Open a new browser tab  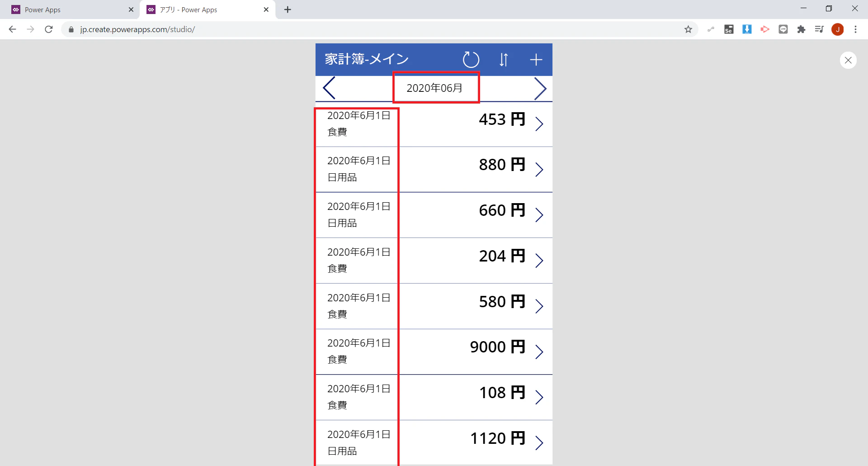click(288, 10)
